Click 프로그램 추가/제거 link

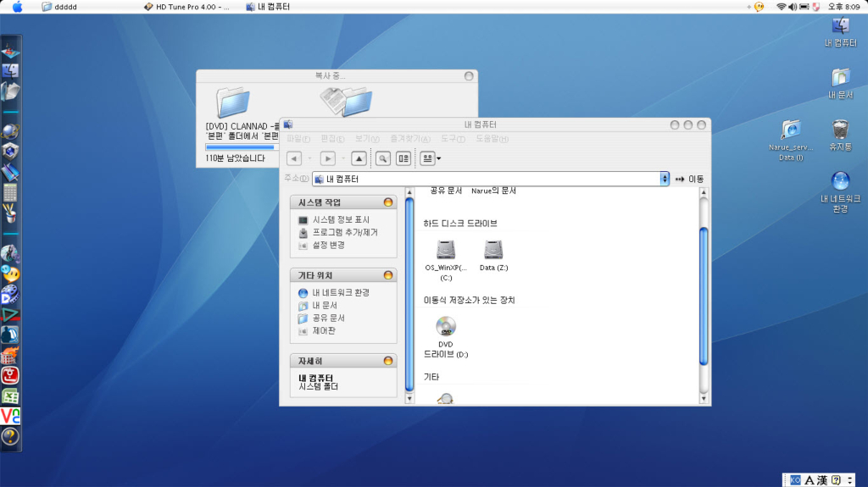(345, 232)
